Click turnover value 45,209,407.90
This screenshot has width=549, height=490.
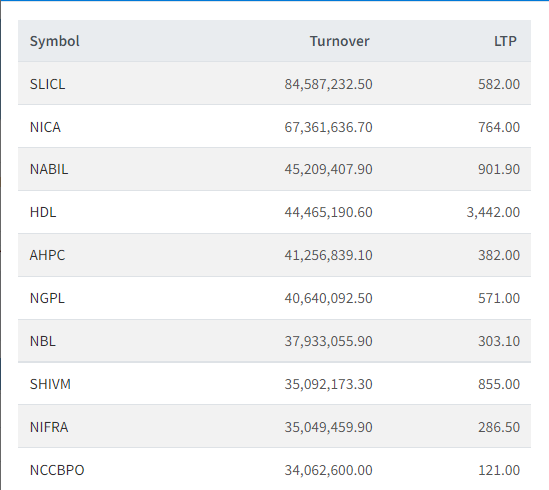[328, 170]
